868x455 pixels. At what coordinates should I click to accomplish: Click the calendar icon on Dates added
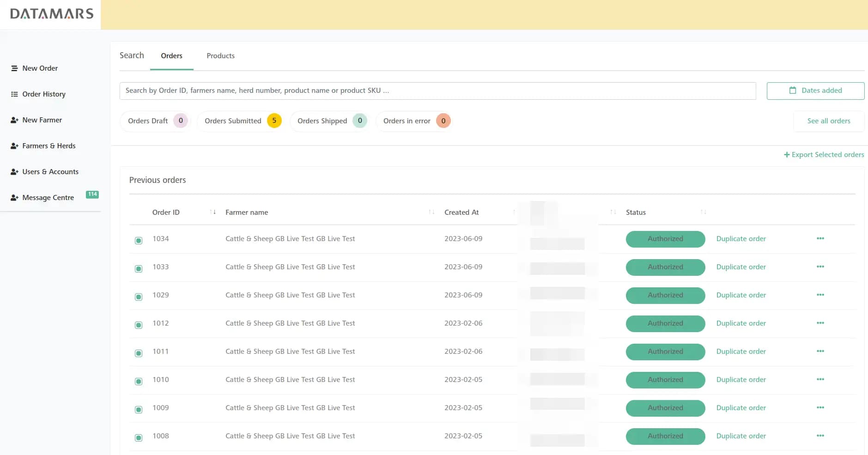tap(793, 90)
